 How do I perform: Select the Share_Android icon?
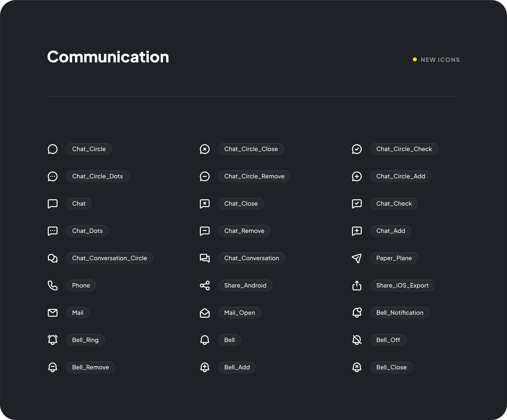205,286
